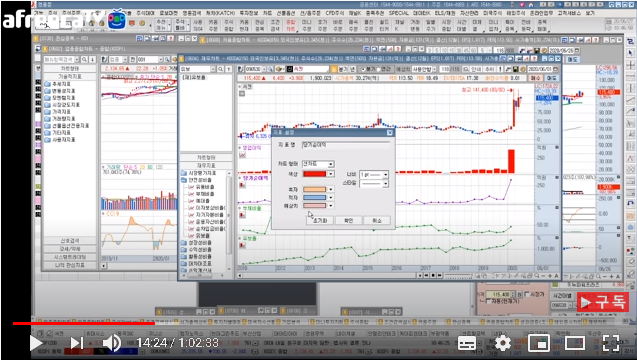Open the 흑자 color dropdown arrow
This screenshot has height=360, width=637.
[331, 189]
